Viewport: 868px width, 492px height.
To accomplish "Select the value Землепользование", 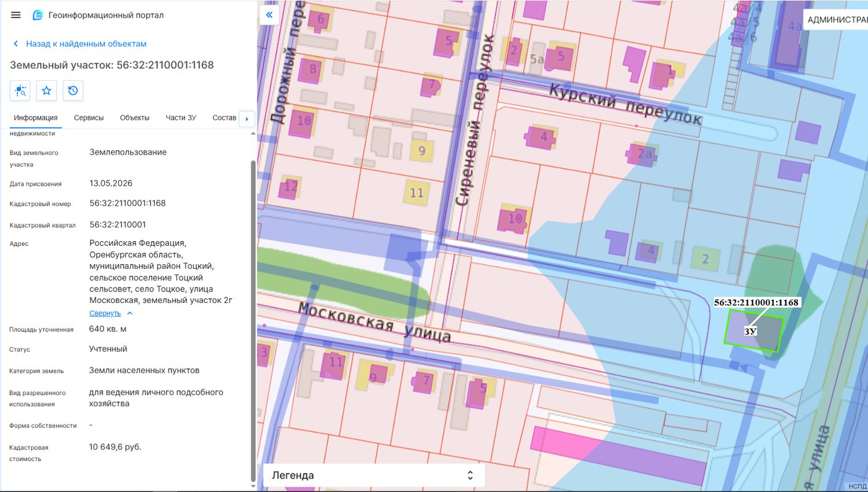I will (128, 152).
